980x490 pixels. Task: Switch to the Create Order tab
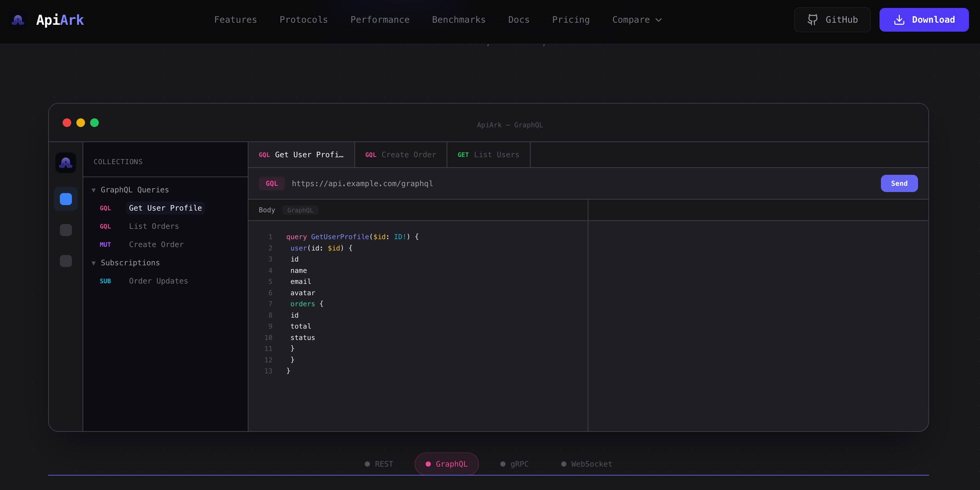click(401, 155)
